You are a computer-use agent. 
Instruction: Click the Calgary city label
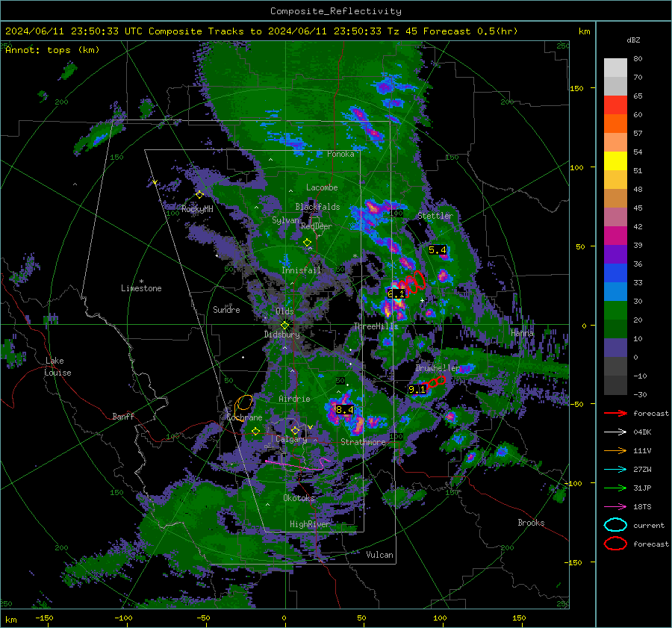tap(291, 439)
